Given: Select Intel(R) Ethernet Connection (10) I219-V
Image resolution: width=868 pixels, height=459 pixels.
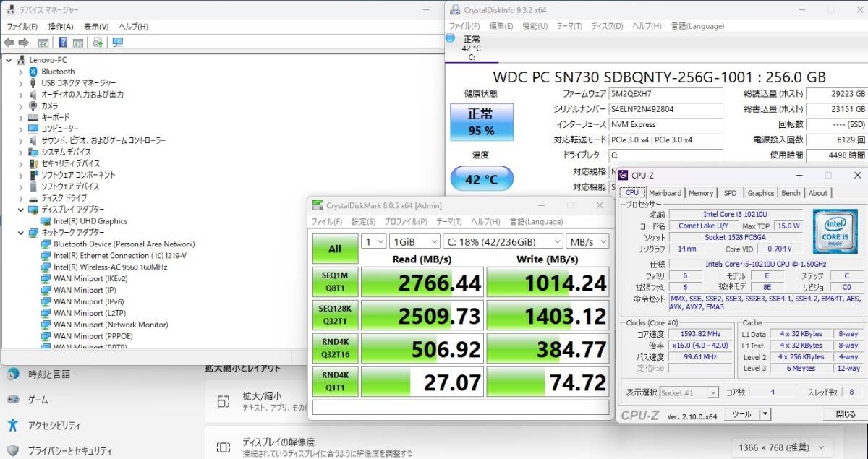Looking at the screenshot, I should tap(120, 256).
